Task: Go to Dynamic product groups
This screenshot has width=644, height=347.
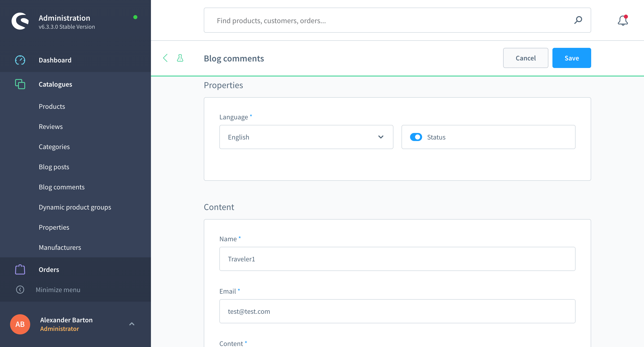Action: pos(75,207)
